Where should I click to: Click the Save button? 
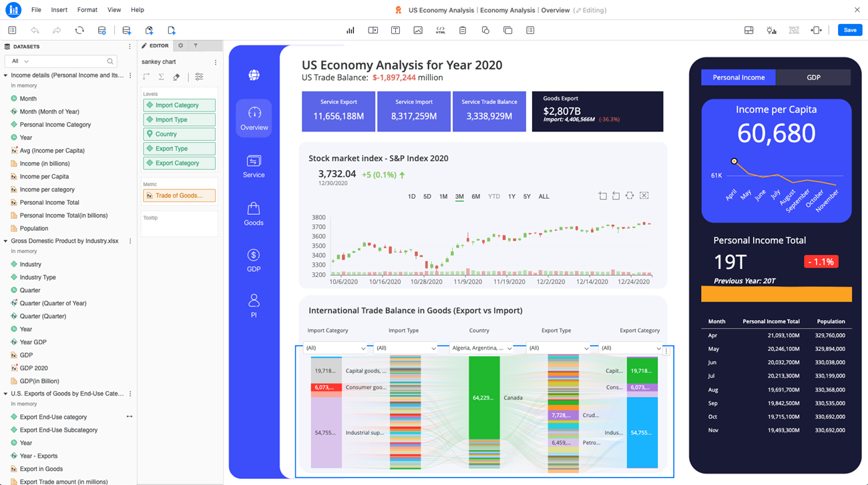(849, 31)
